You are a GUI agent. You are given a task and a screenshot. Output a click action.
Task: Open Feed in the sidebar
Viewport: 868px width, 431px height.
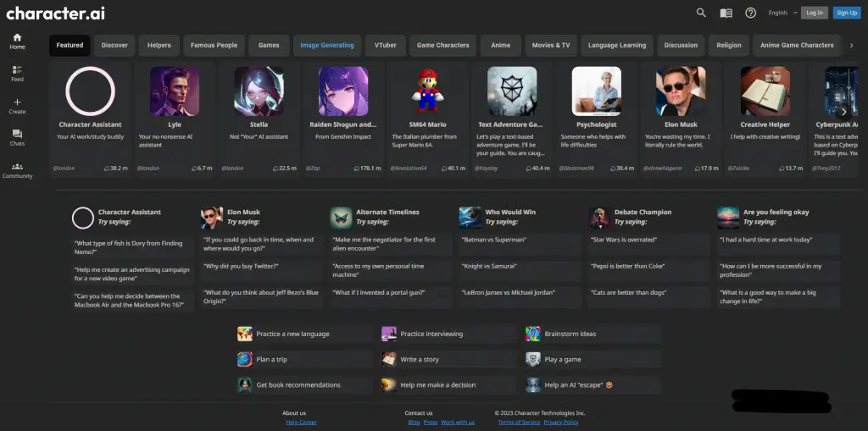(17, 74)
